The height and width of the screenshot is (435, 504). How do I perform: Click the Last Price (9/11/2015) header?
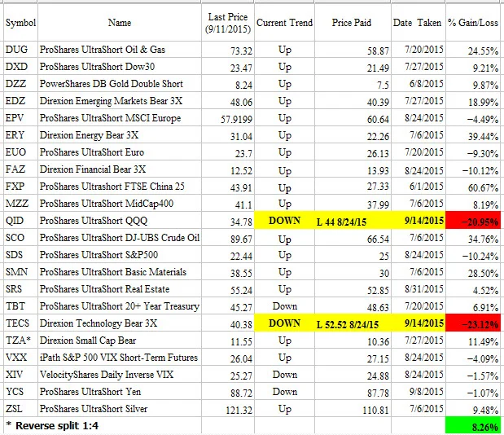[x=228, y=23]
